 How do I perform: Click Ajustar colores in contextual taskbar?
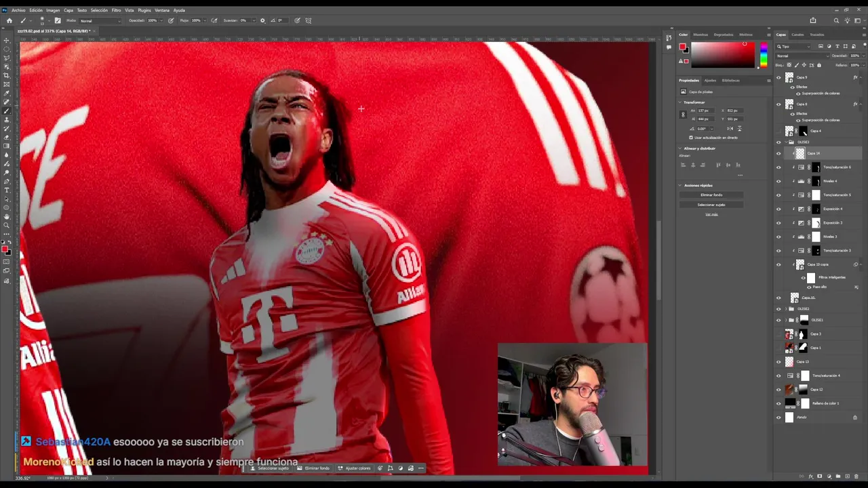pyautogui.click(x=355, y=468)
